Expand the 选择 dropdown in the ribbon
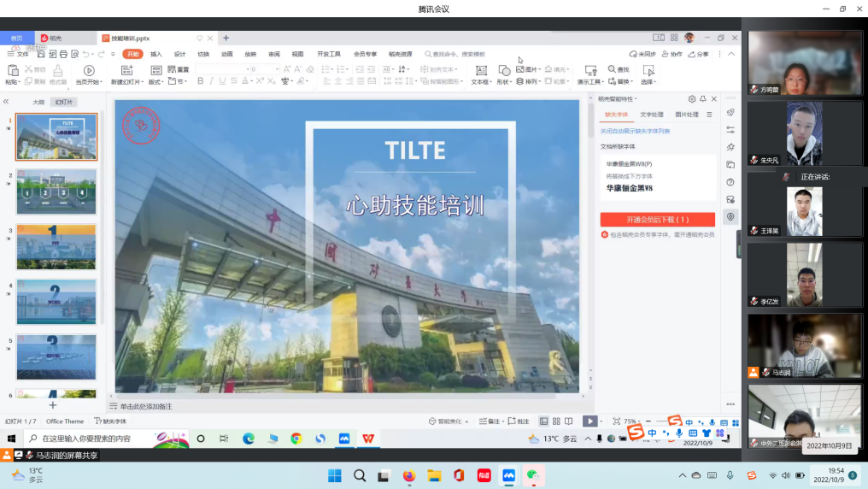Viewport: 868px width, 489px height. 648,82
